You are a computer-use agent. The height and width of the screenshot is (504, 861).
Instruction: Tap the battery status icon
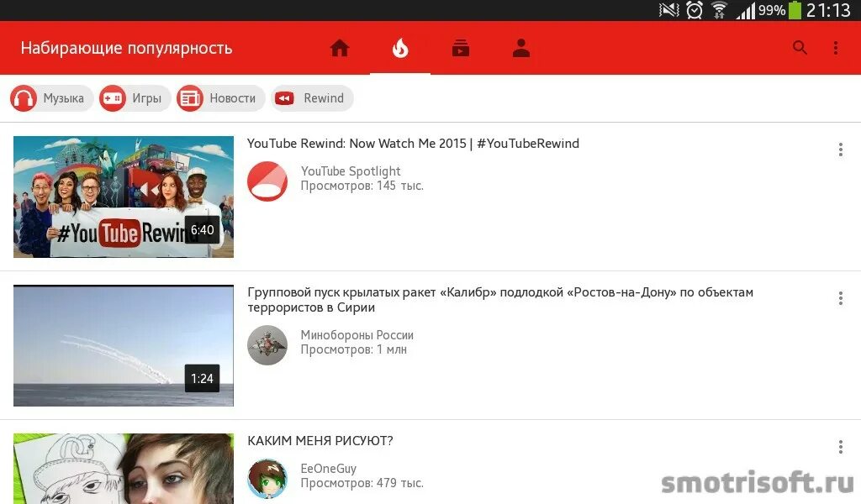795,10
